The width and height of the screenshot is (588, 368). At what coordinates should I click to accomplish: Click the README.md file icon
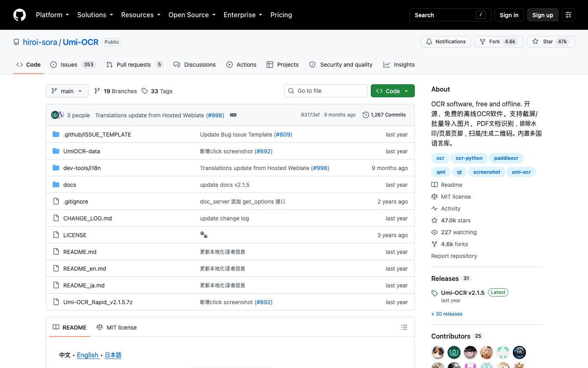(56, 252)
